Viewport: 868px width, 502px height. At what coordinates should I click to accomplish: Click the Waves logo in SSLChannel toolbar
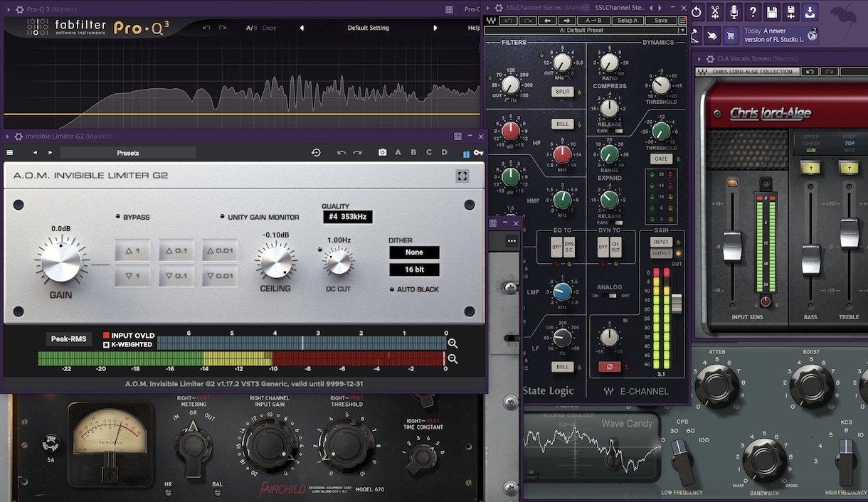(x=491, y=21)
